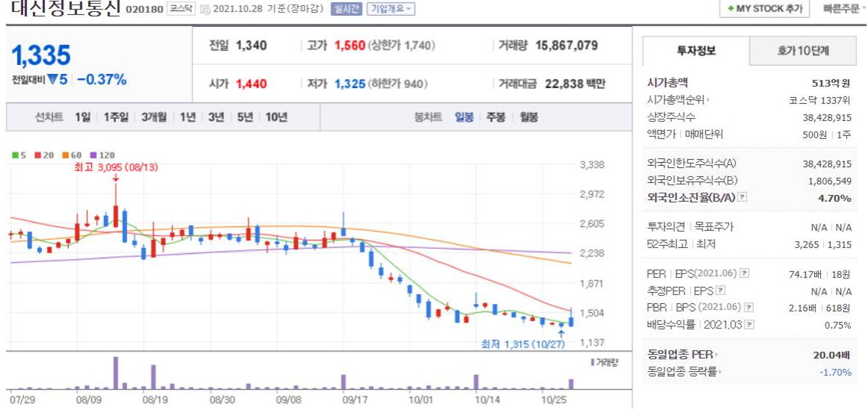Click the MY STOCK 추가 button
Screen dimensions: 868x416
coord(764,10)
